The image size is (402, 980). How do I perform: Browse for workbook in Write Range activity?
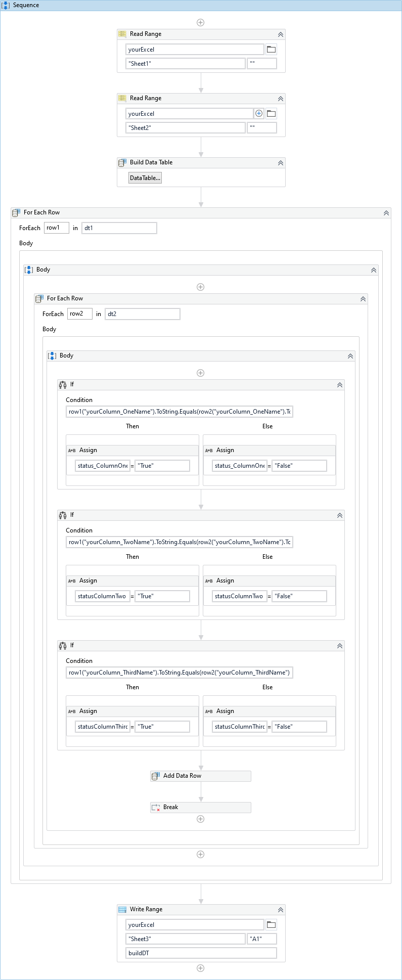click(272, 925)
